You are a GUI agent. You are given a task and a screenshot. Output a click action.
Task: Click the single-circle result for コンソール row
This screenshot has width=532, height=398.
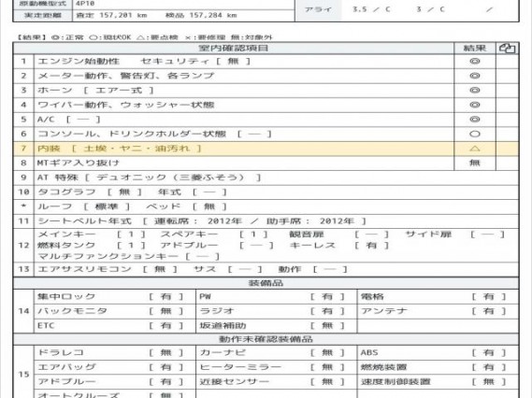pyautogui.click(x=475, y=134)
